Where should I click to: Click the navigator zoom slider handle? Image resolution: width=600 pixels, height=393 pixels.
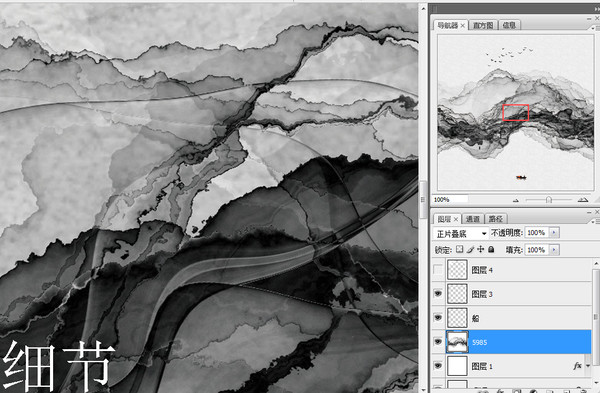[x=548, y=200]
